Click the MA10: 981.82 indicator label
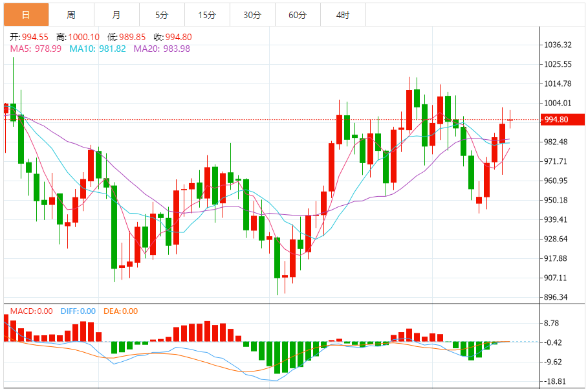This screenshot has height=389, width=588. 98,49
